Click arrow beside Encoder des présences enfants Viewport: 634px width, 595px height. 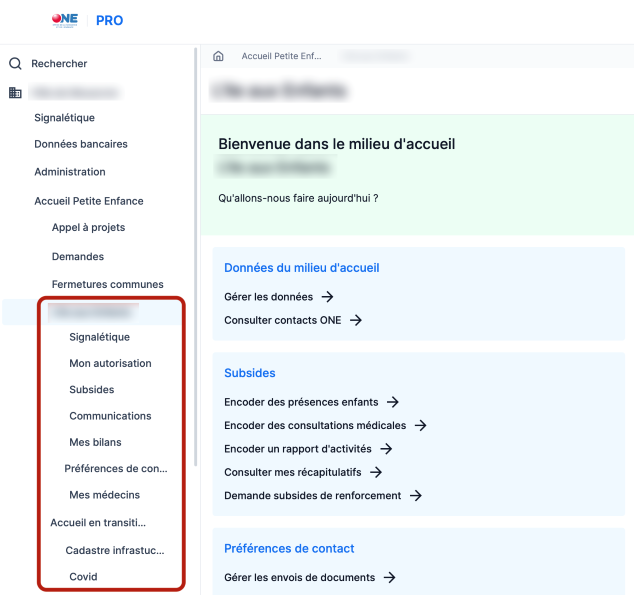click(x=393, y=402)
